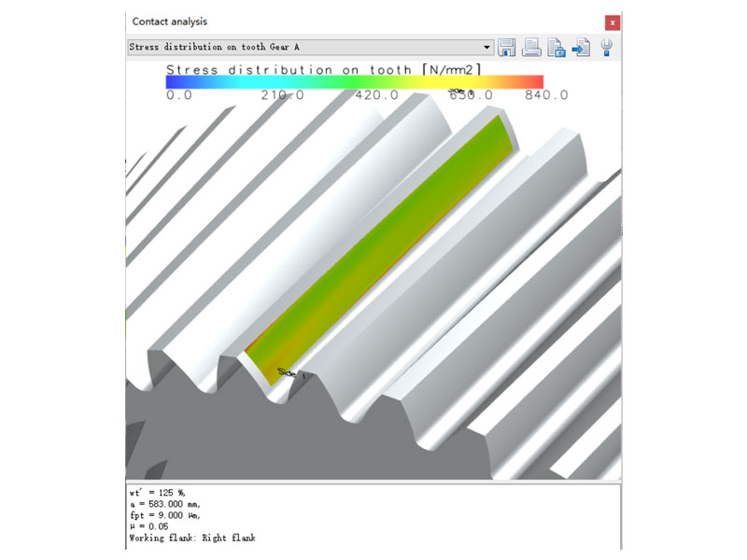Select the "wt' = 125 %" line

click(158, 493)
